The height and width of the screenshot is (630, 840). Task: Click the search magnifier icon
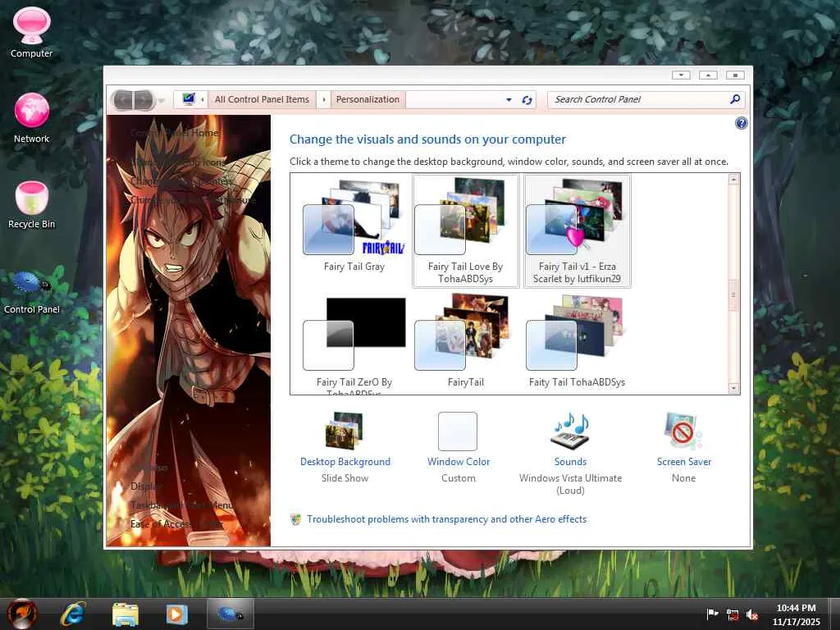click(735, 99)
